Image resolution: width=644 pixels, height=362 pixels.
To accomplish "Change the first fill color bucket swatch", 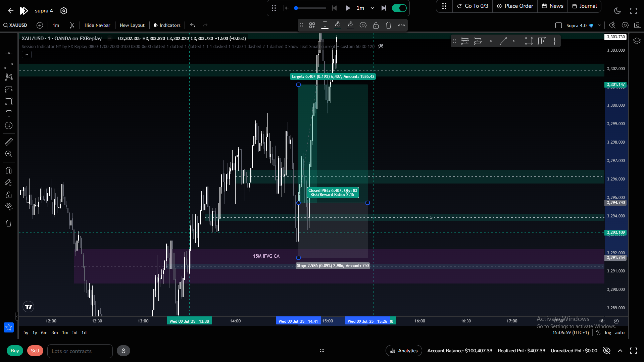I will coord(338,25).
